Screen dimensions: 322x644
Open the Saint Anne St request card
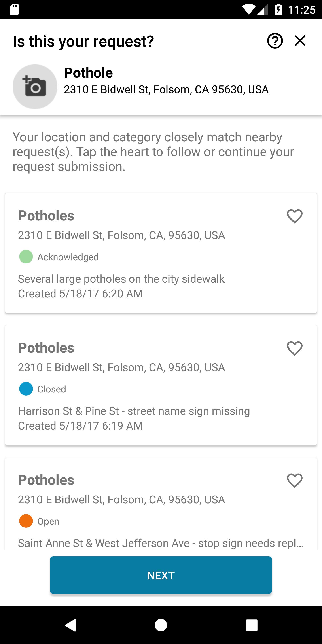coord(161,503)
